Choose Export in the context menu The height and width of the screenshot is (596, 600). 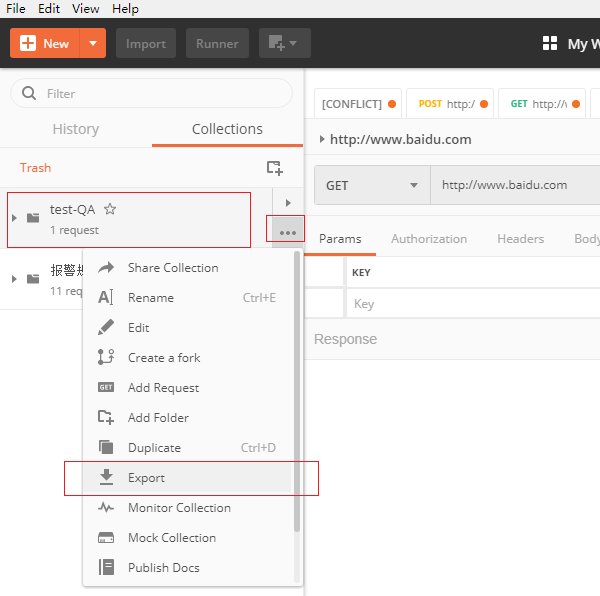[146, 478]
